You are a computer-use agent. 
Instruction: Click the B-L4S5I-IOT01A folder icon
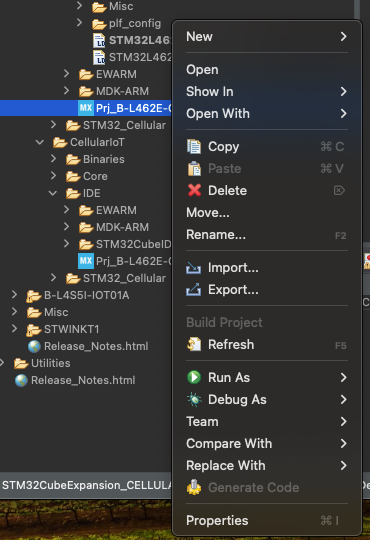pos(34,295)
